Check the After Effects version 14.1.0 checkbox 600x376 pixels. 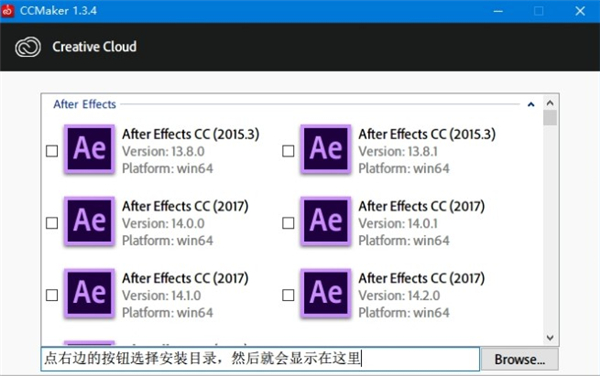pos(52,295)
